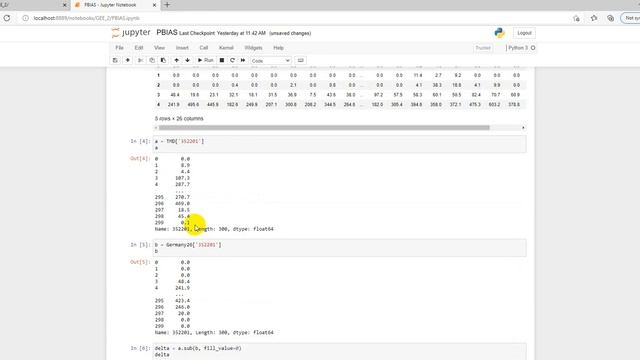The height and width of the screenshot is (360, 640).
Task: Restart kernel and run all cells icon
Action: click(x=243, y=60)
